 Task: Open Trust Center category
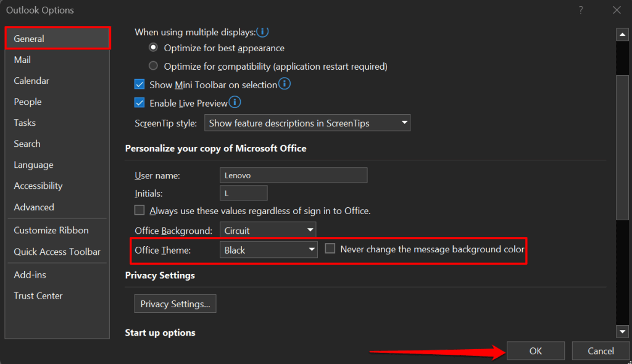[38, 296]
